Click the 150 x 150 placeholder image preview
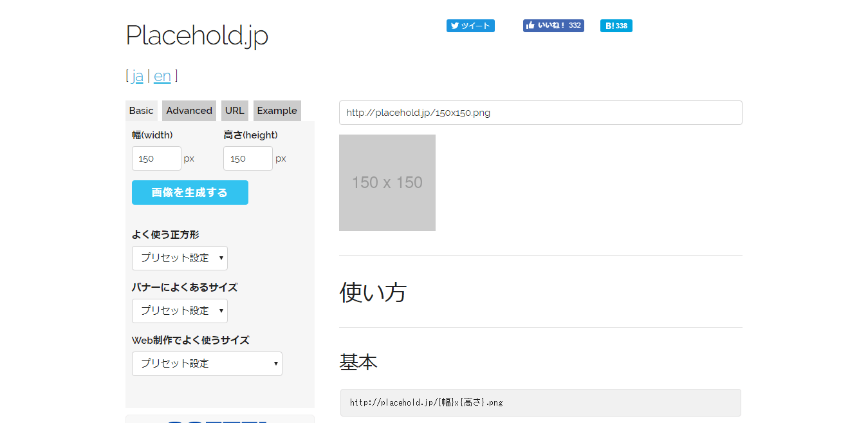The image size is (868, 423). pos(387,182)
